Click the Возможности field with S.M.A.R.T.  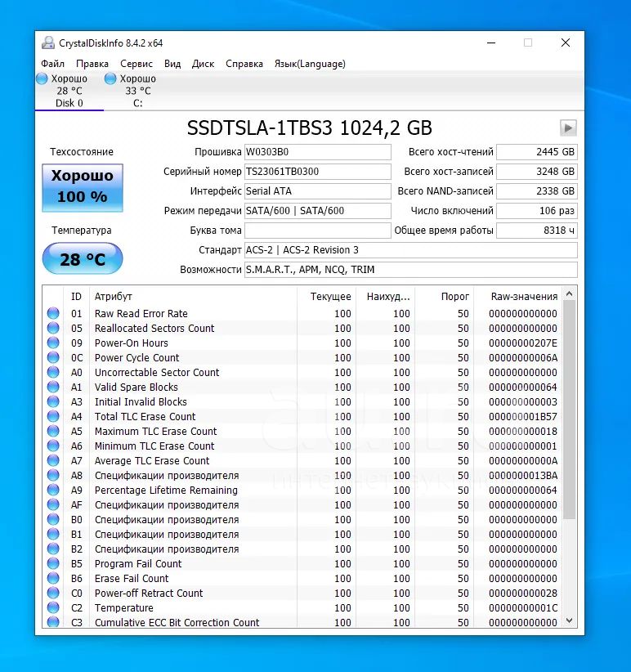point(411,270)
